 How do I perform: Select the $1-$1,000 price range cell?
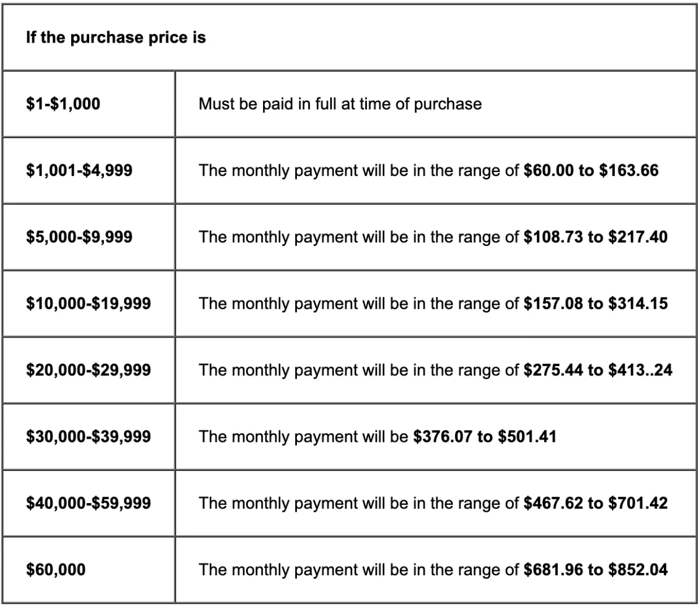pyautogui.click(x=89, y=104)
